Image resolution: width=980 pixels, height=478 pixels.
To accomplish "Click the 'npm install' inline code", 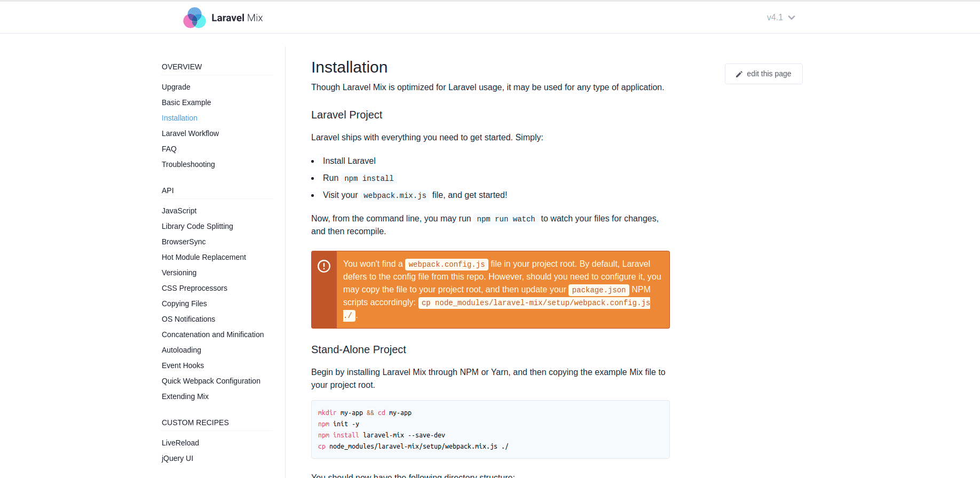I will 369,178.
